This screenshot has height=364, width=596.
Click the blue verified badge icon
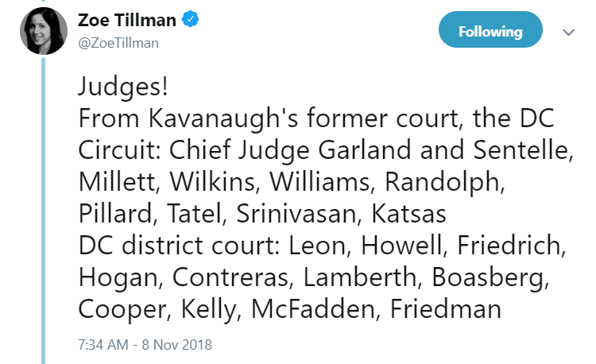(191, 19)
